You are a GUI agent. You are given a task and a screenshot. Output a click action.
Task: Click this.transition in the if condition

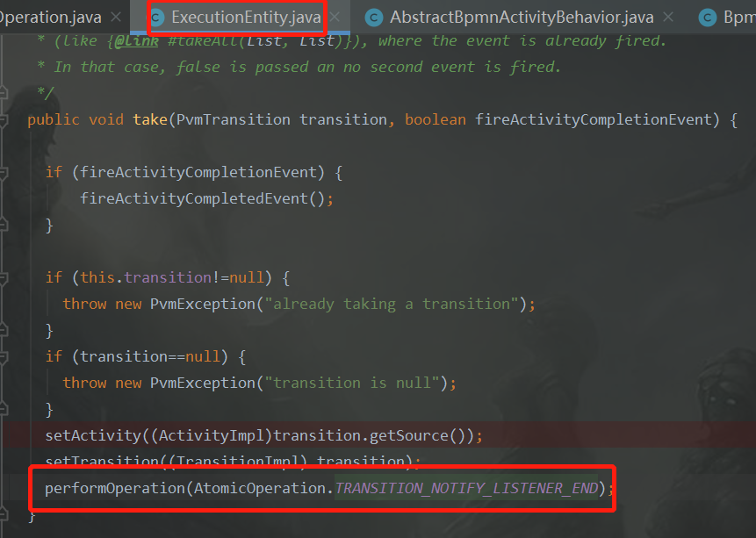pyautogui.click(x=146, y=277)
